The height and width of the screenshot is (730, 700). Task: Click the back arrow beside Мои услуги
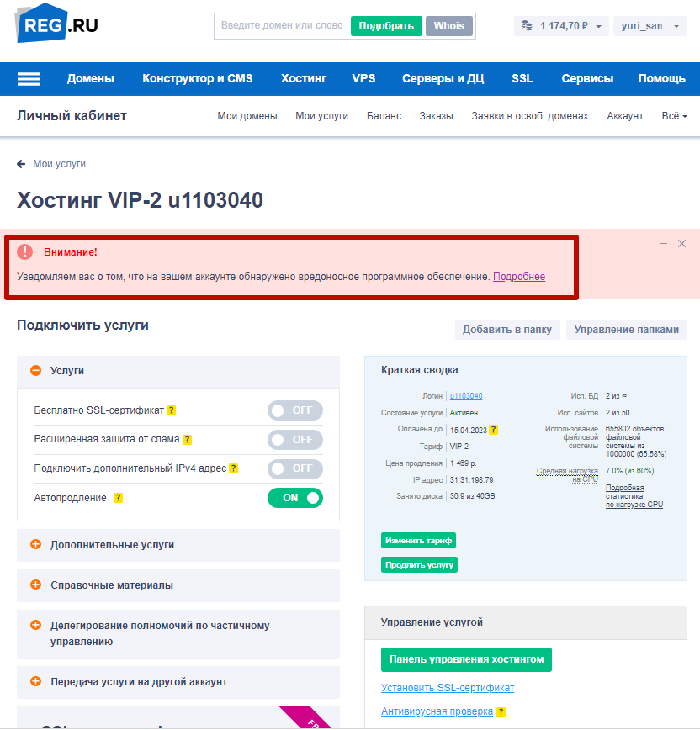(21, 164)
